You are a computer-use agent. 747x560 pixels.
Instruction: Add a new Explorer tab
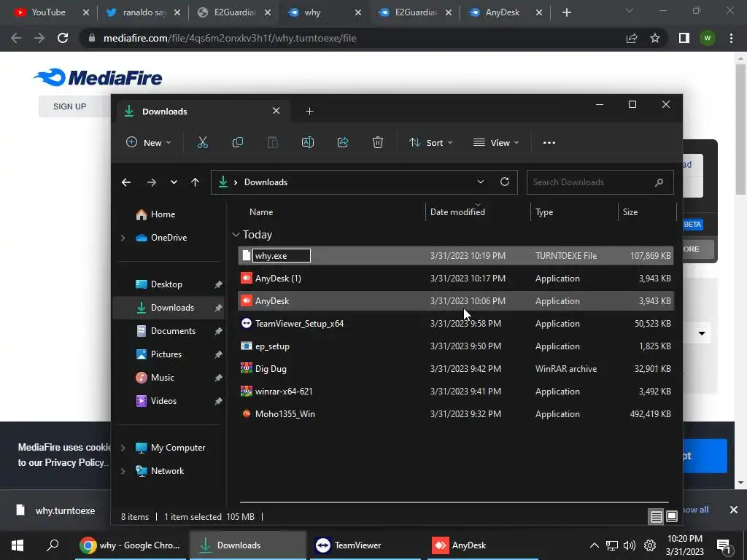tap(309, 111)
